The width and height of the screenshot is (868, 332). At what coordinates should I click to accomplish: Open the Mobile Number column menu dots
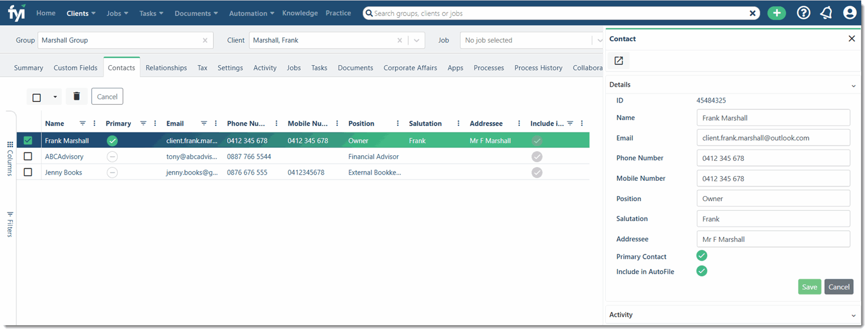click(x=337, y=124)
